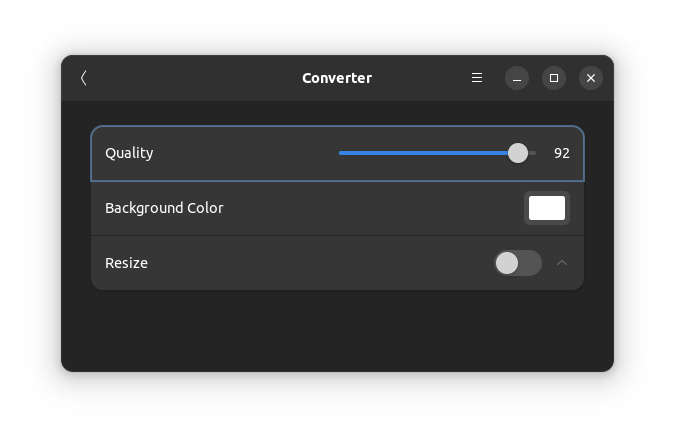
Task: Open the white Background Color swatch
Action: pyautogui.click(x=547, y=208)
